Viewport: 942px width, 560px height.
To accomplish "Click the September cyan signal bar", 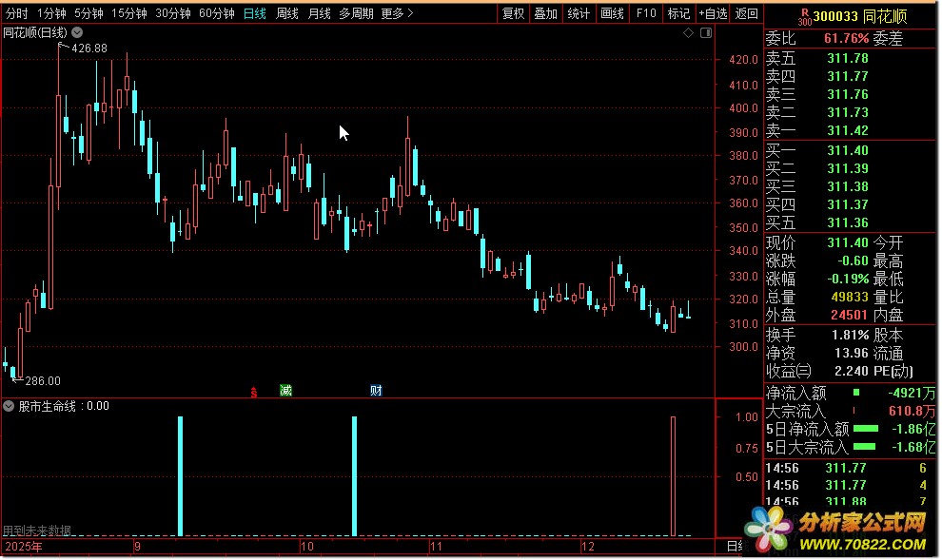I will pyautogui.click(x=180, y=476).
